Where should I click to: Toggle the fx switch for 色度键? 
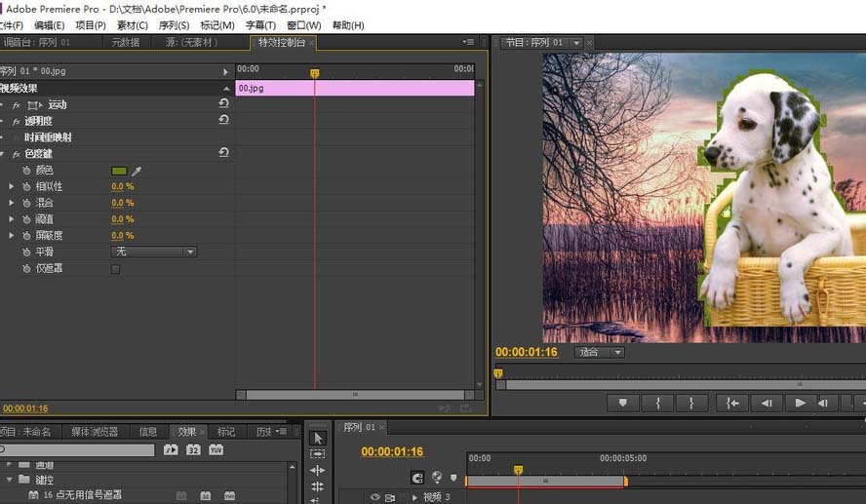point(16,154)
